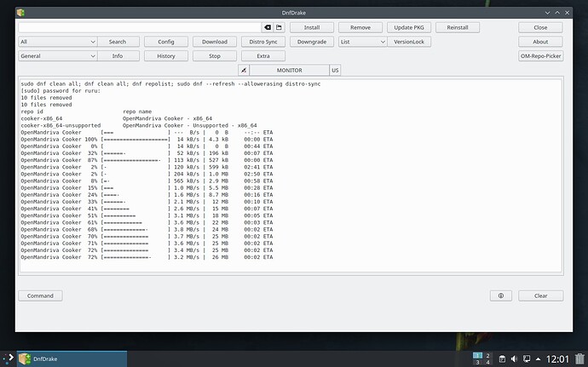Open the 12:01 clock

tap(557, 359)
